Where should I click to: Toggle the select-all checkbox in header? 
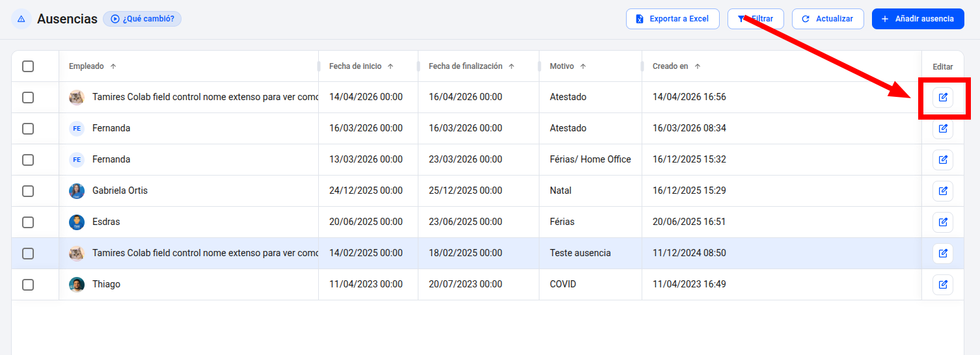28,66
